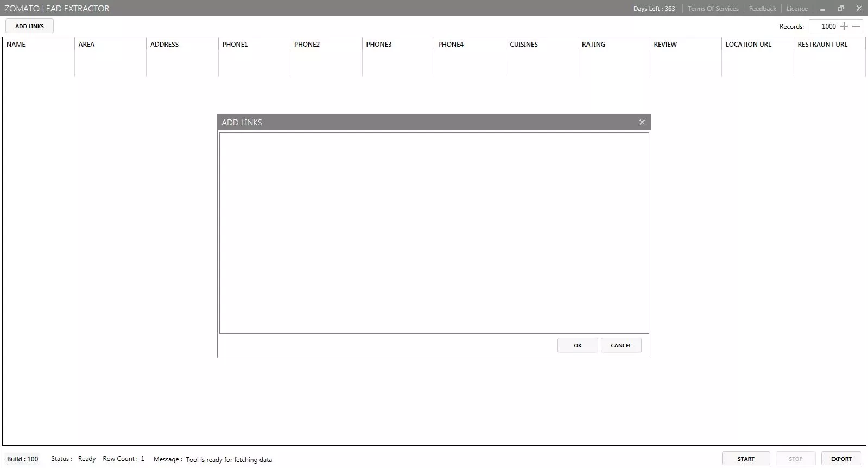
Task: Increase records count with plus icon
Action: [x=844, y=26]
